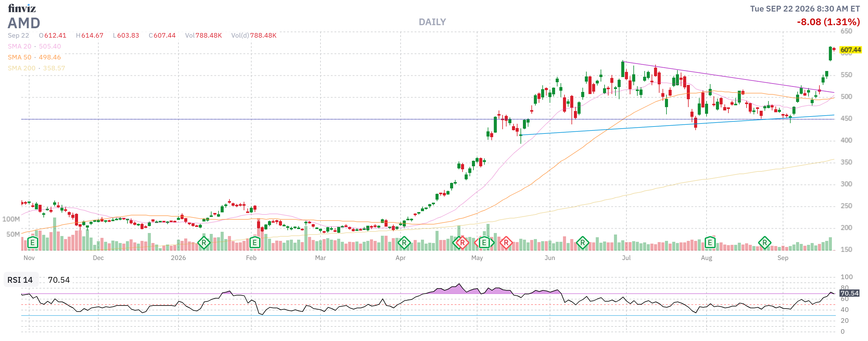Click the earnings E marker in early November
868x341 pixels.
[32, 242]
